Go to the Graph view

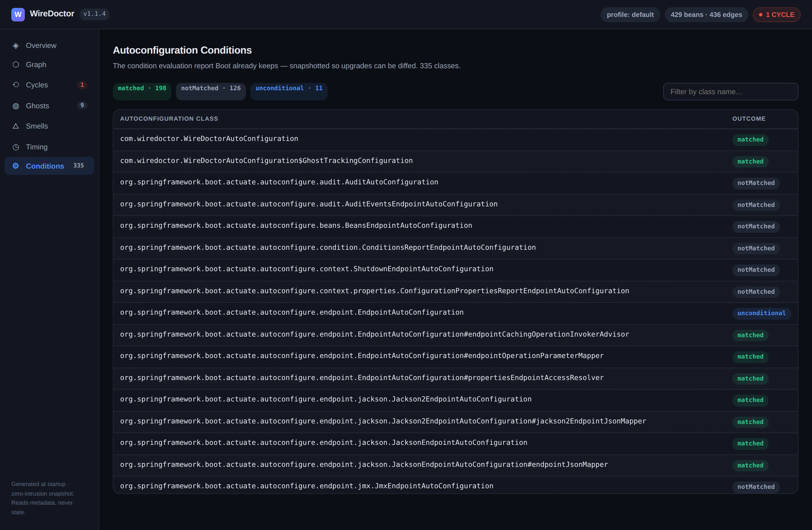[x=49, y=65]
